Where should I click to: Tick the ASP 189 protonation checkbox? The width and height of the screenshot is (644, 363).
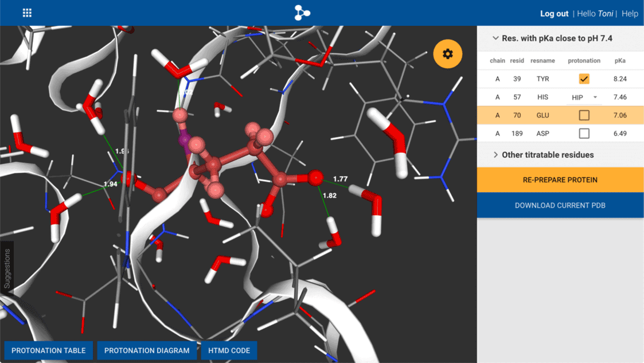(x=584, y=134)
